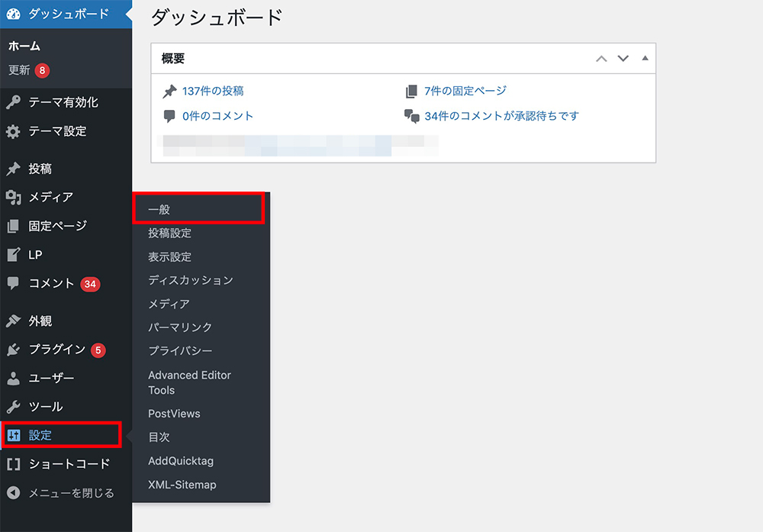
Task: Select プラグイン label in sidebar
Action: [57, 350]
